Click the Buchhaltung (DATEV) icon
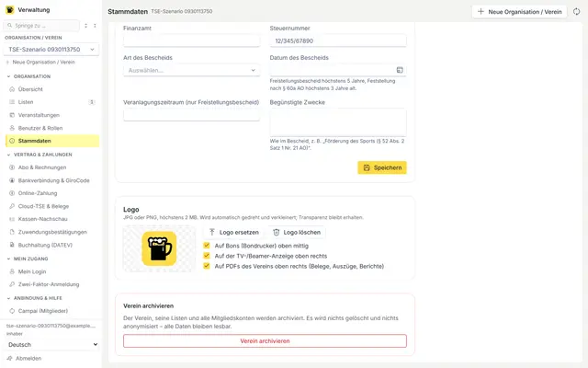The height and width of the screenshot is (368, 588). coord(12,245)
